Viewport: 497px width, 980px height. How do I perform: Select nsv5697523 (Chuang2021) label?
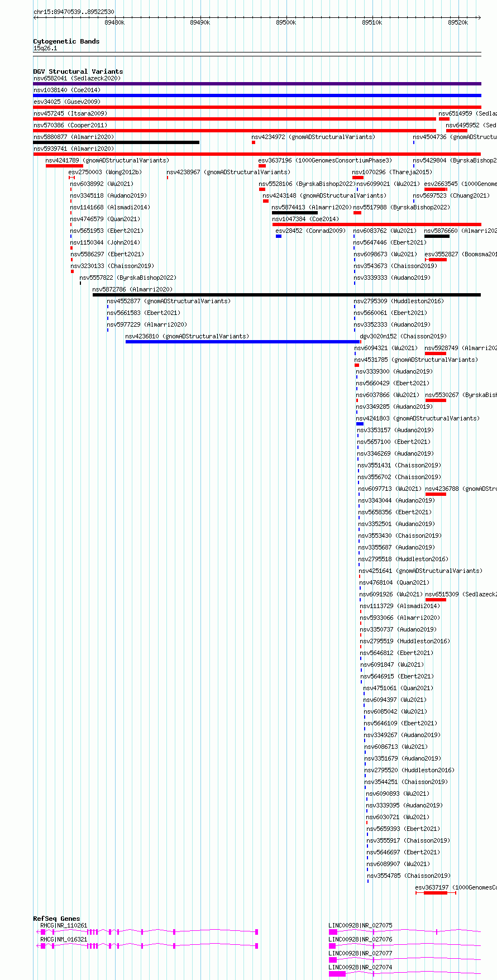[451, 195]
